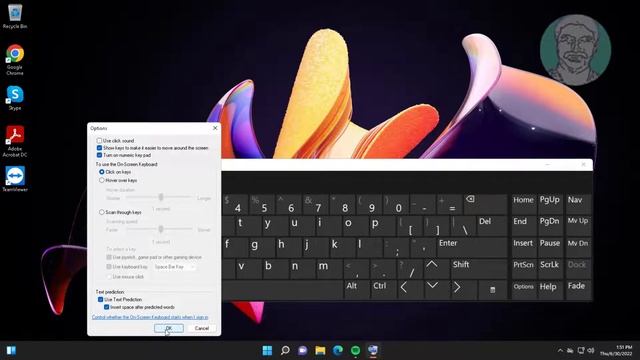This screenshot has height=360, width=640.
Task: Enable Use click sound checkbox
Action: click(x=99, y=140)
